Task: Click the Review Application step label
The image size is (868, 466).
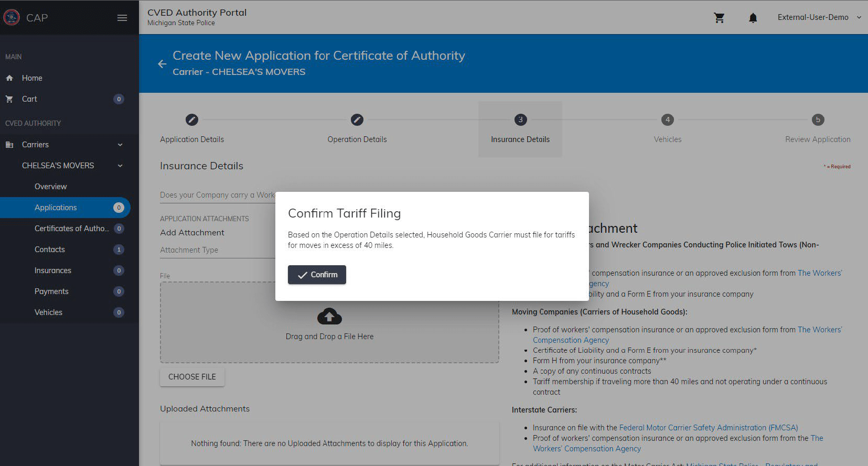Action: [818, 139]
